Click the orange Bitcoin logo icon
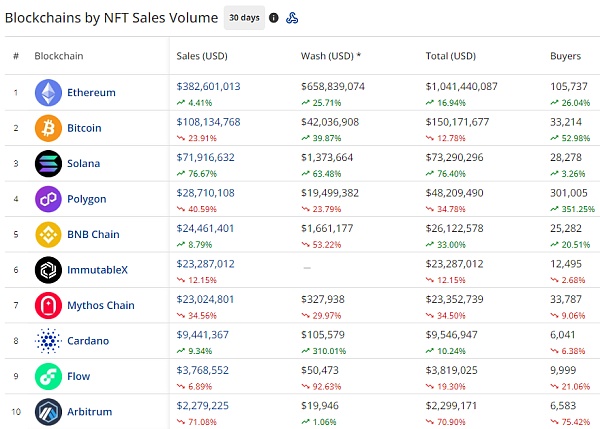 coord(48,128)
